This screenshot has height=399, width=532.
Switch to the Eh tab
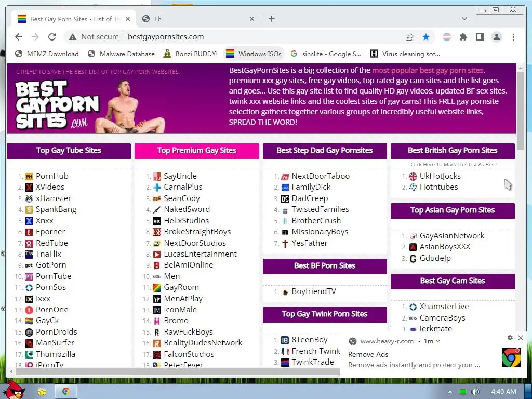[x=198, y=19]
